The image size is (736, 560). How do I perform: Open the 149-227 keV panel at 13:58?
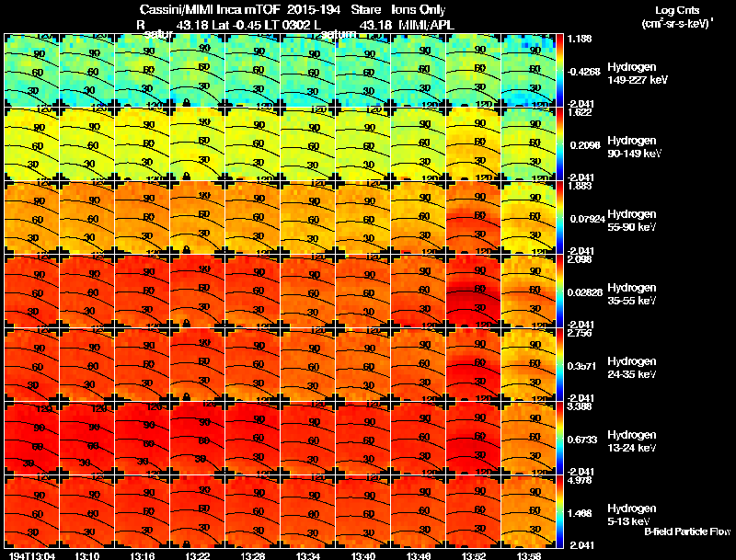528,71
